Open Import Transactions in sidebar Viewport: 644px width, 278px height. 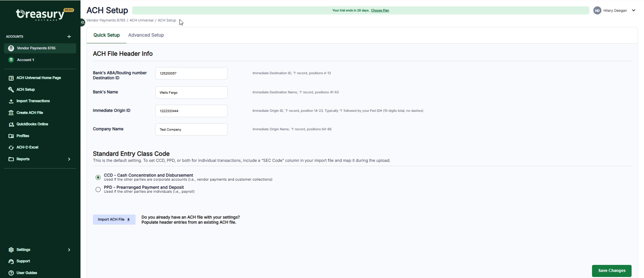click(33, 101)
